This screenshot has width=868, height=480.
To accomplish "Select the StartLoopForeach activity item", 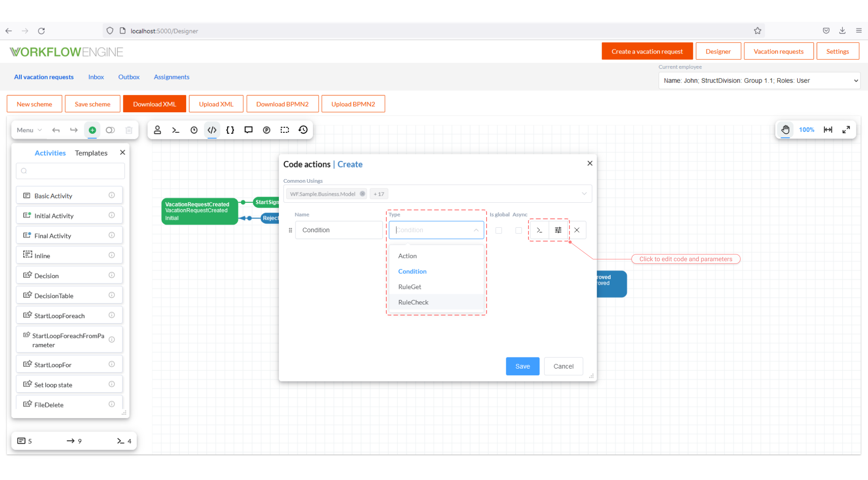I will pos(69,316).
